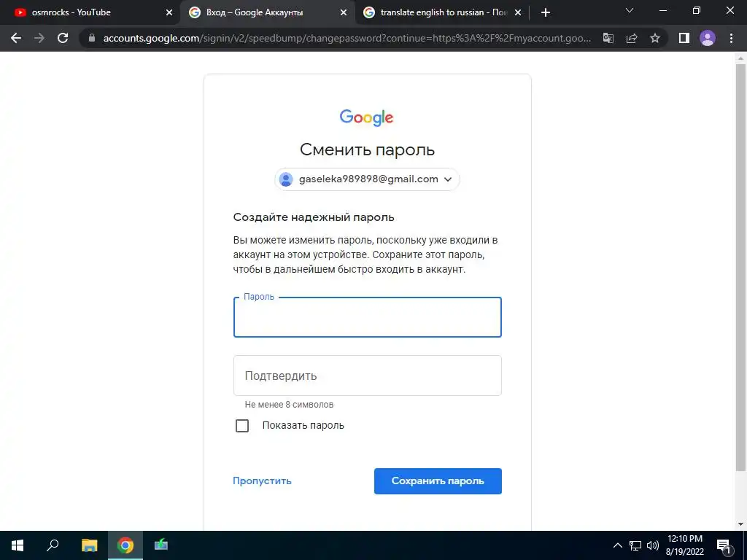Open Chrome's three-dot menu
The height and width of the screenshot is (560, 747).
tap(731, 38)
